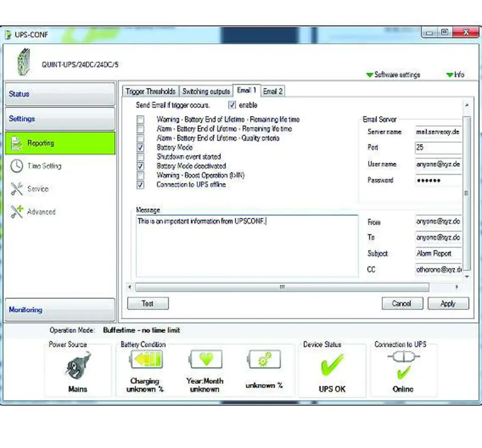
Task: Enable the Shutdown event started checkbox
Action: (x=140, y=157)
